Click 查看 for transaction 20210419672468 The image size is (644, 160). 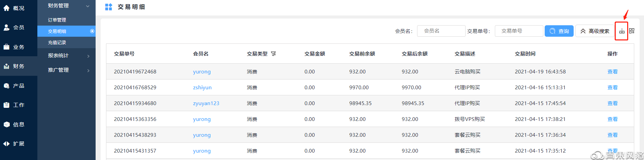612,72
